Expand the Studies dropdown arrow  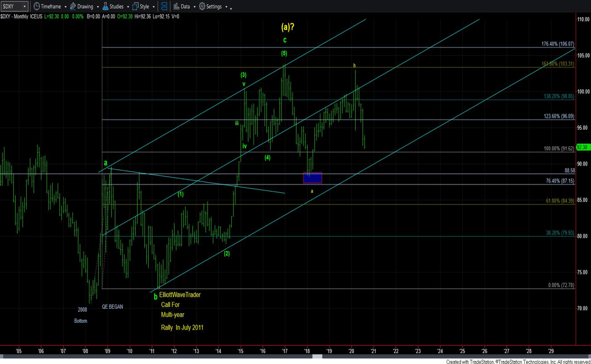pyautogui.click(x=127, y=7)
